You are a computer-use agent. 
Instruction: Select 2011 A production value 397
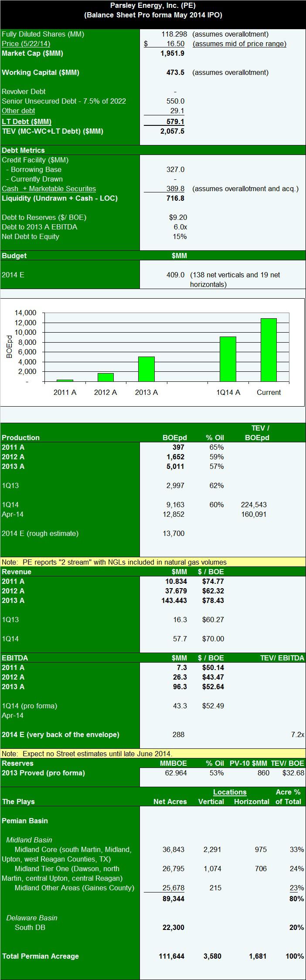pyautogui.click(x=178, y=448)
